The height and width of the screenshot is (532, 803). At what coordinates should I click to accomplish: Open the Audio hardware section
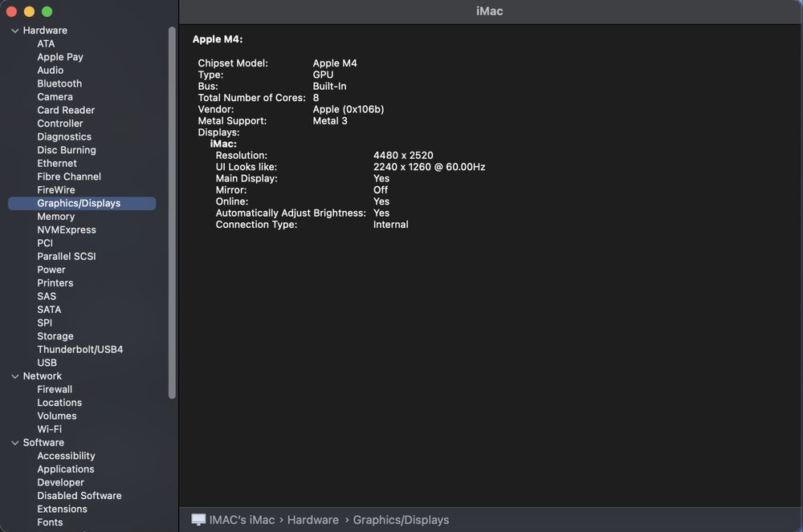click(x=50, y=71)
